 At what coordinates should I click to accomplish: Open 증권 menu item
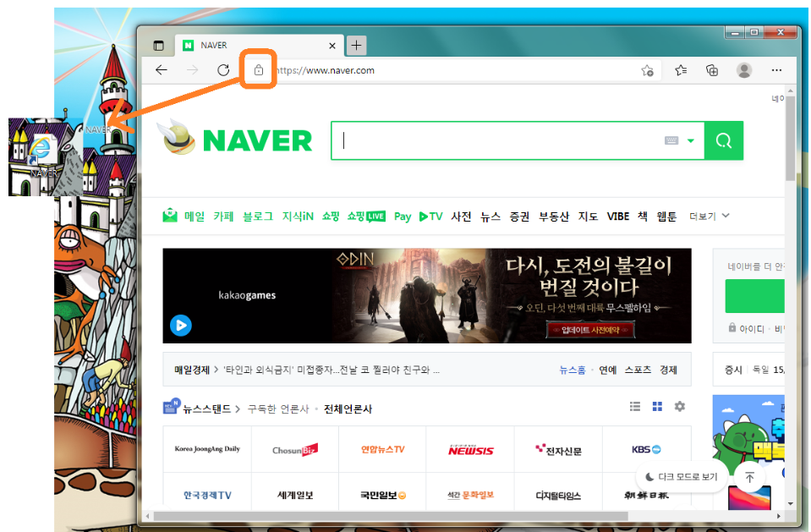[519, 216]
